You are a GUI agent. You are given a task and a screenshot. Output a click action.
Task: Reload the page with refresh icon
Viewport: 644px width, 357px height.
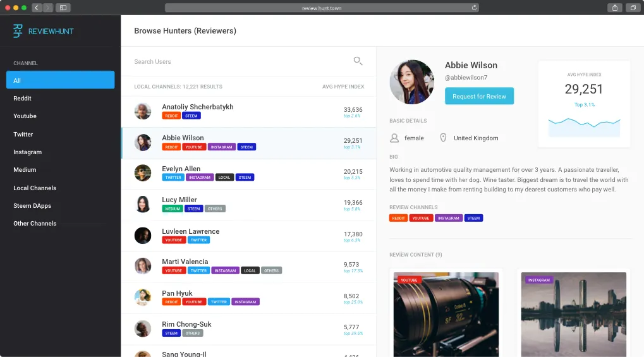click(474, 8)
